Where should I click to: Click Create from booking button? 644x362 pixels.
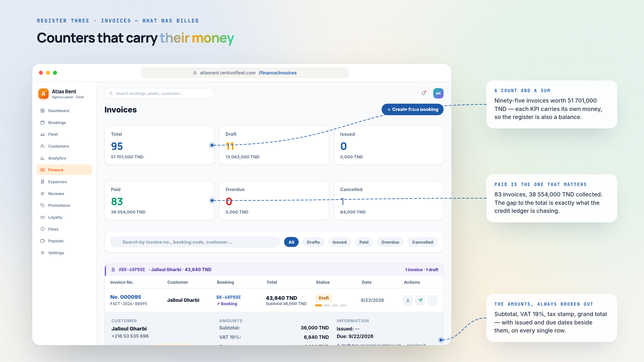413,109
